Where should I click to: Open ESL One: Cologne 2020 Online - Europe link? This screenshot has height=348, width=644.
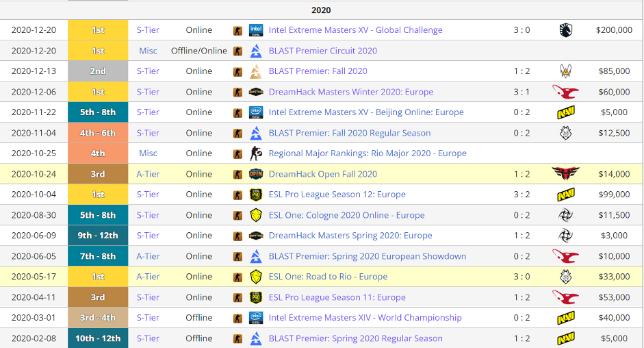click(x=347, y=215)
